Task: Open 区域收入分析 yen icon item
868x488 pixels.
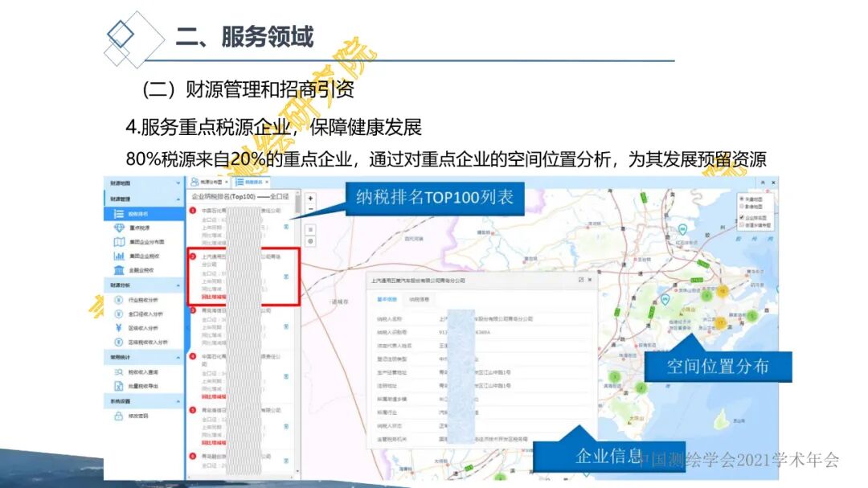Action: 143,328
